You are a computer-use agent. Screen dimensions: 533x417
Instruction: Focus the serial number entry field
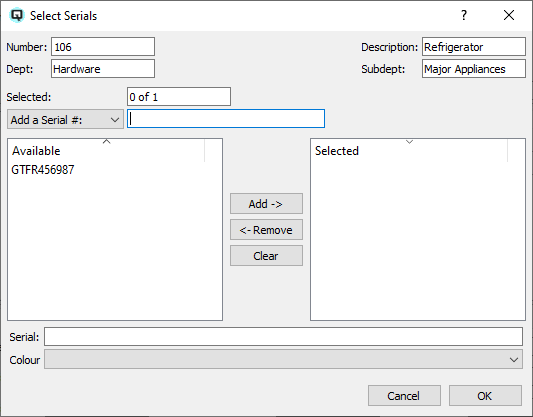[x=226, y=119]
